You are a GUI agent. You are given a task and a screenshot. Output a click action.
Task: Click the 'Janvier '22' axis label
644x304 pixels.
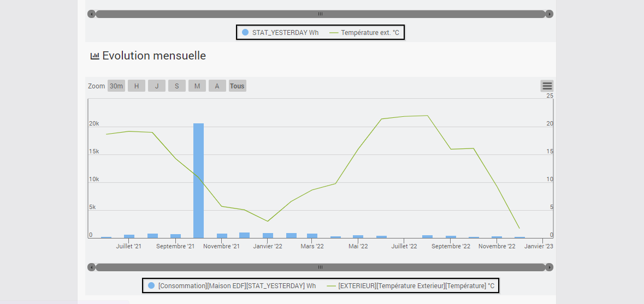coord(268,246)
